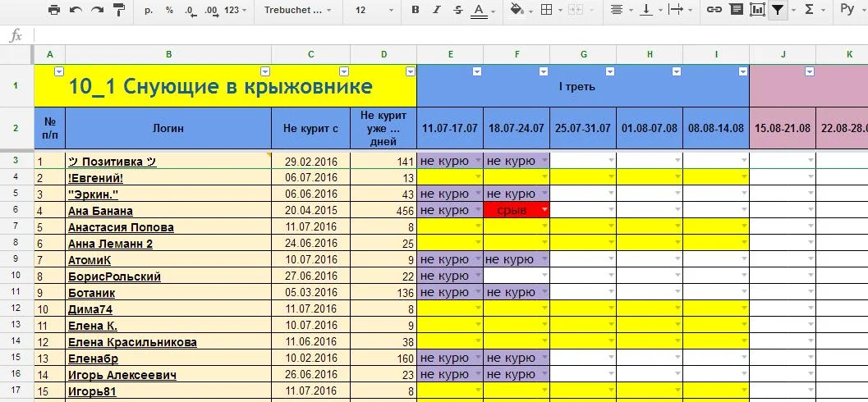Viewport: 868px width, 402px height.
Task: Select the I треть header cell
Action: click(583, 86)
